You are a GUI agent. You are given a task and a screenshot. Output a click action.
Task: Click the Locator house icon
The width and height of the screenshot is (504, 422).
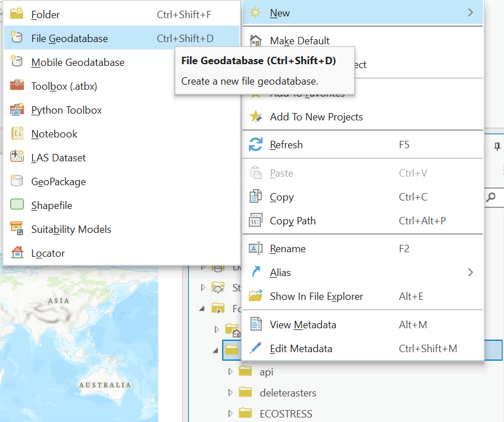(16, 253)
